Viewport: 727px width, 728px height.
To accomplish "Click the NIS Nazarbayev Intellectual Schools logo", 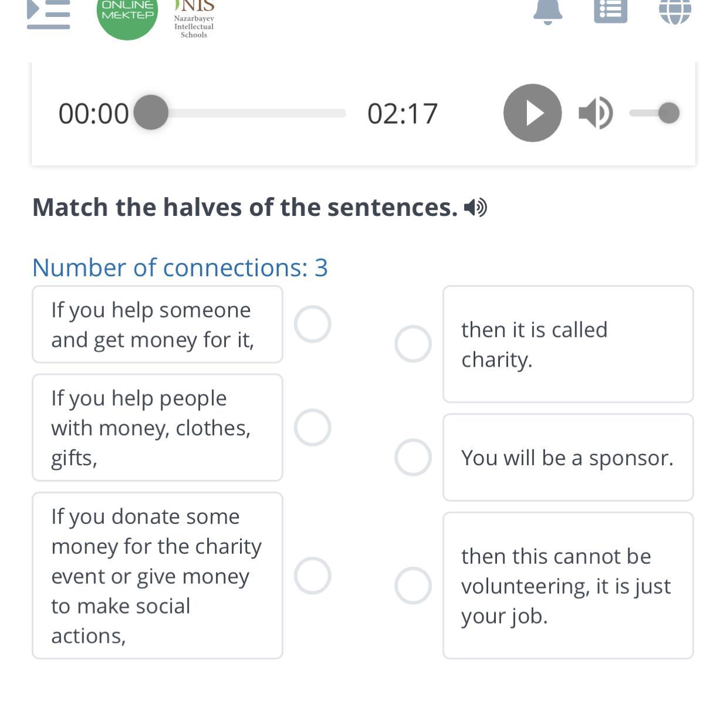I will coord(194,19).
